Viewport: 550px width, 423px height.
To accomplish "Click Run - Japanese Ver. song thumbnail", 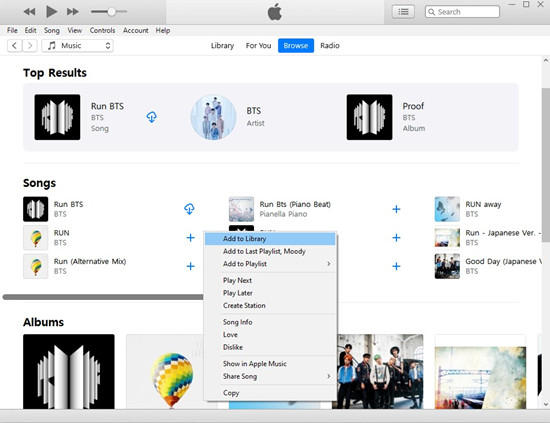I will coord(447,238).
